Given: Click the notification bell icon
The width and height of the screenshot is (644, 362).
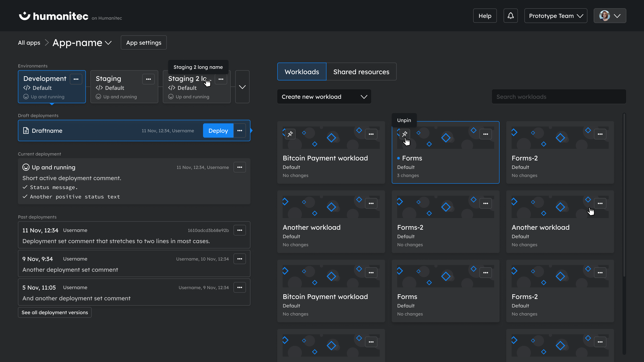Looking at the screenshot, I should (x=511, y=15).
